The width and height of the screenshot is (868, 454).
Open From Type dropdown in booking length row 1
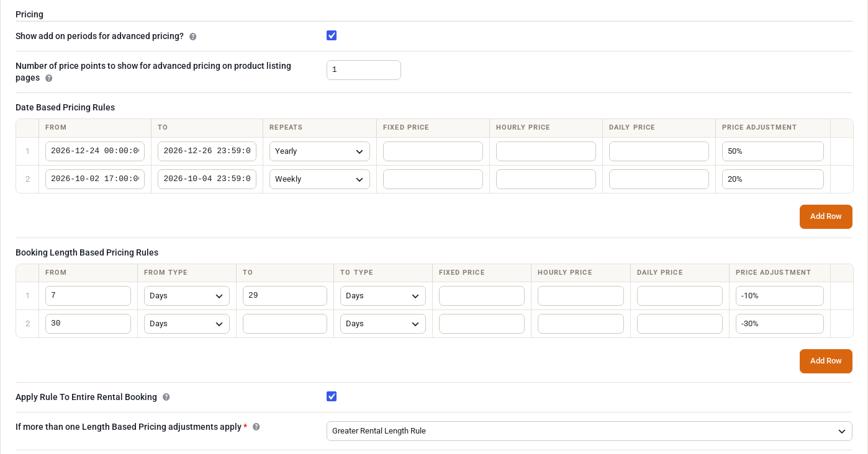[187, 296]
